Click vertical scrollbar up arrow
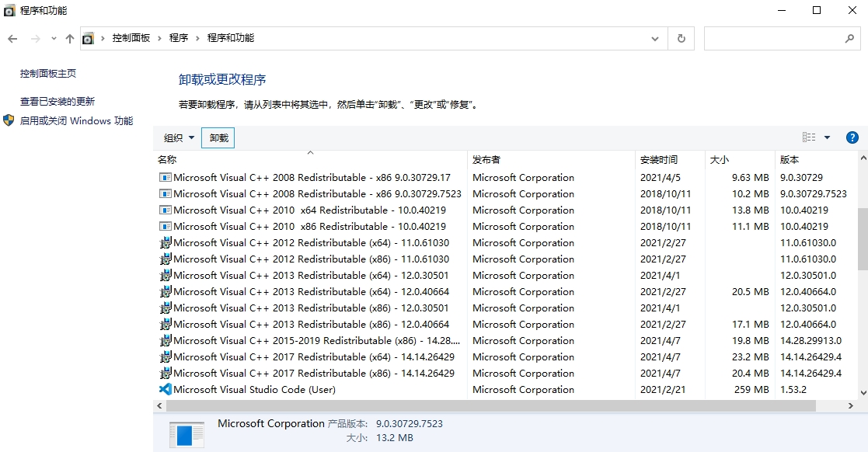Viewport: 868px width, 452px height. 863,158
